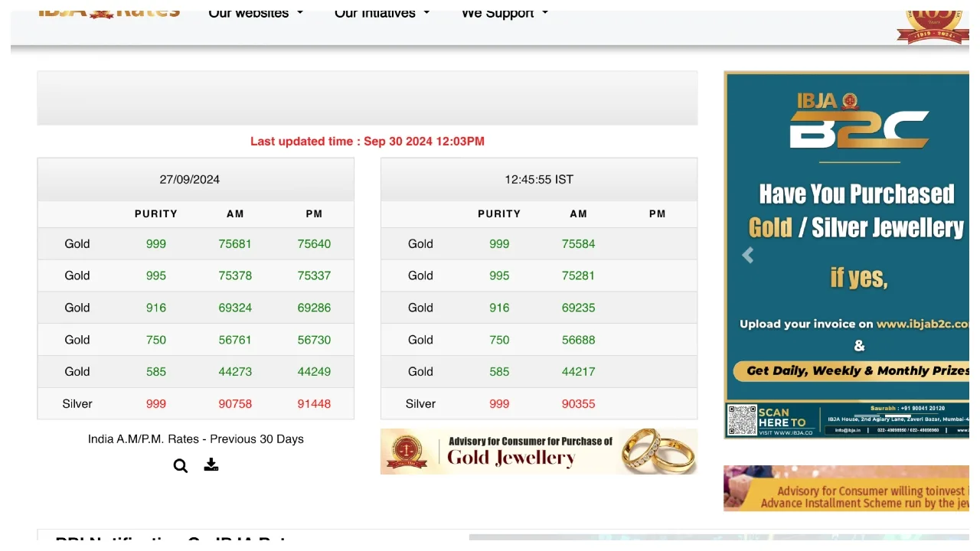Select Gold 999 PM value 75640
This screenshot has height=551, width=980.
314,244
